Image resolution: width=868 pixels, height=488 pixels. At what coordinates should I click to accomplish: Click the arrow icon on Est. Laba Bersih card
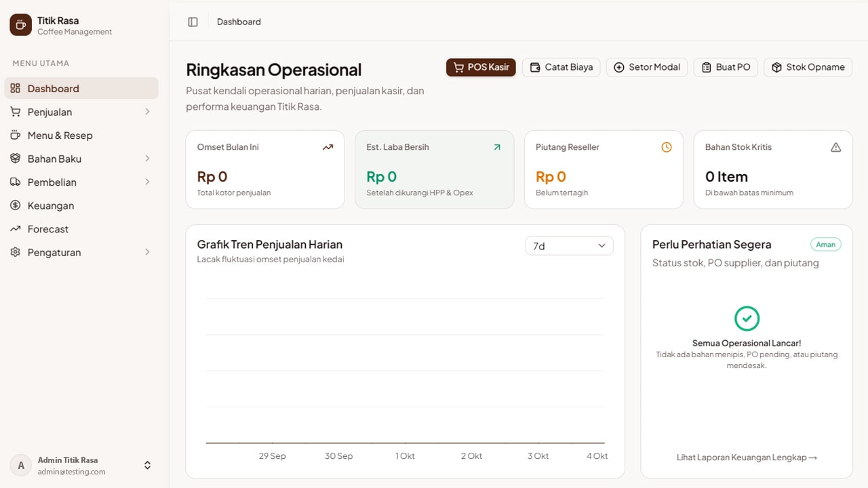click(497, 147)
